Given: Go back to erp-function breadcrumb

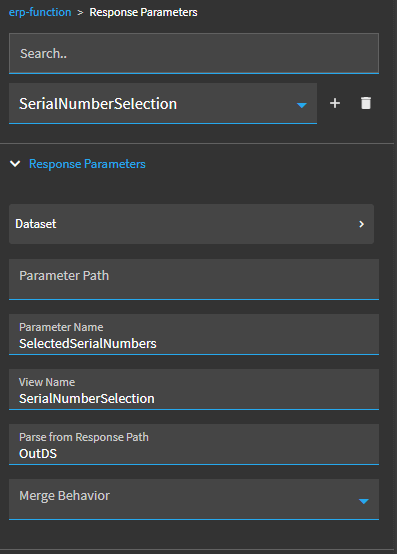Looking at the screenshot, I should (40, 12).
